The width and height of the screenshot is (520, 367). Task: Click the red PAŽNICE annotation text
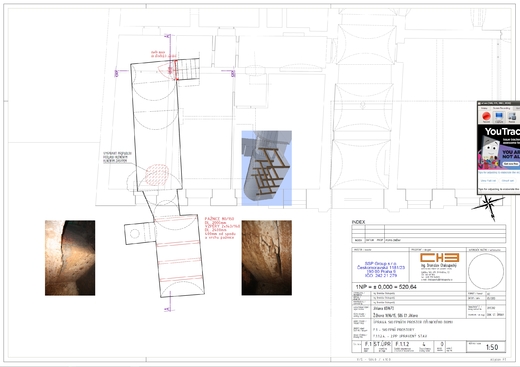(x=222, y=228)
